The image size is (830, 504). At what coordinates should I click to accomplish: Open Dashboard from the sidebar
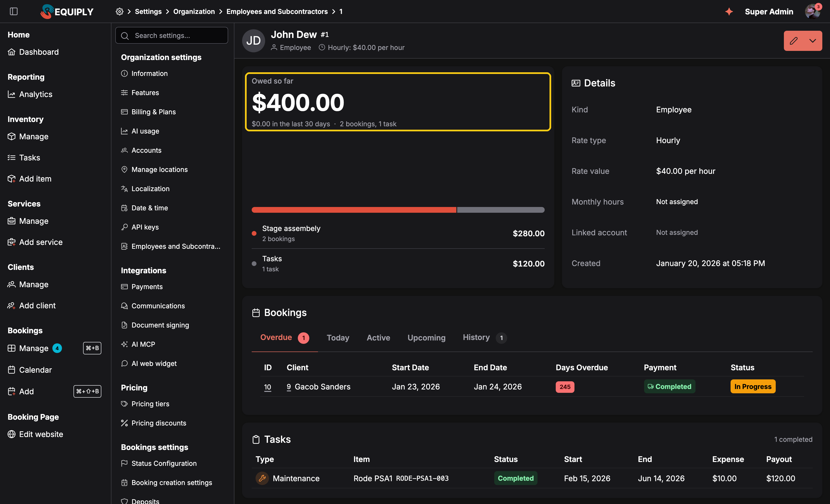point(33,52)
